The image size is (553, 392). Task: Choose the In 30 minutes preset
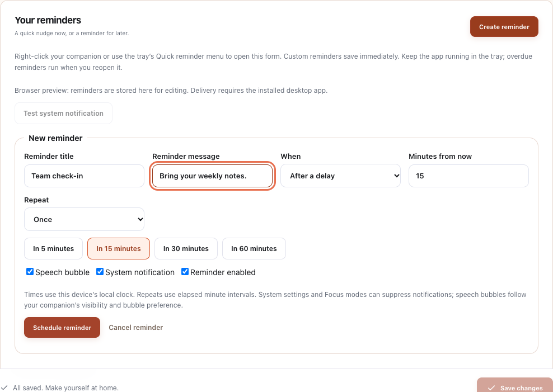point(186,249)
